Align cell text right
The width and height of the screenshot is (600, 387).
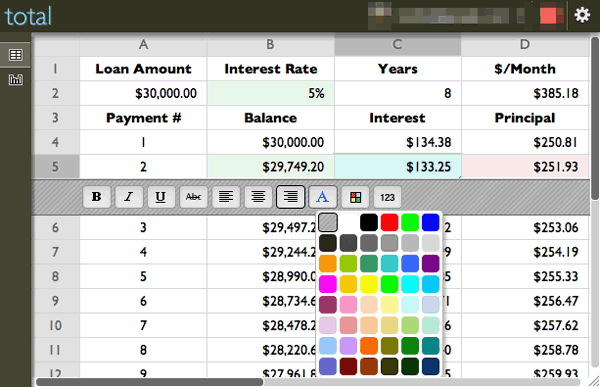tap(290, 197)
